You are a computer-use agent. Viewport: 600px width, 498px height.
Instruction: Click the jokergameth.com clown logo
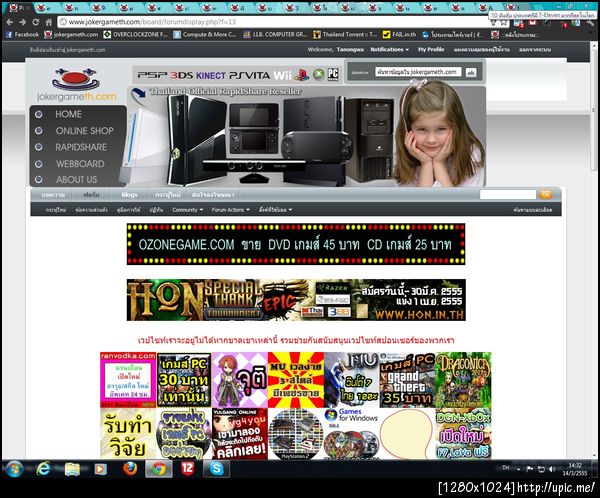76,85
